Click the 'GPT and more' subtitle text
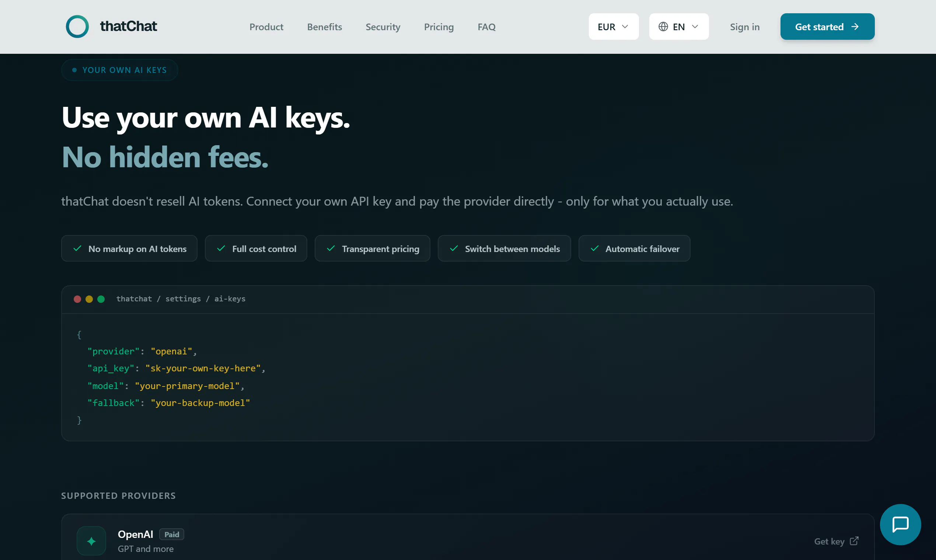Screen dimensions: 936x560 tap(146, 549)
